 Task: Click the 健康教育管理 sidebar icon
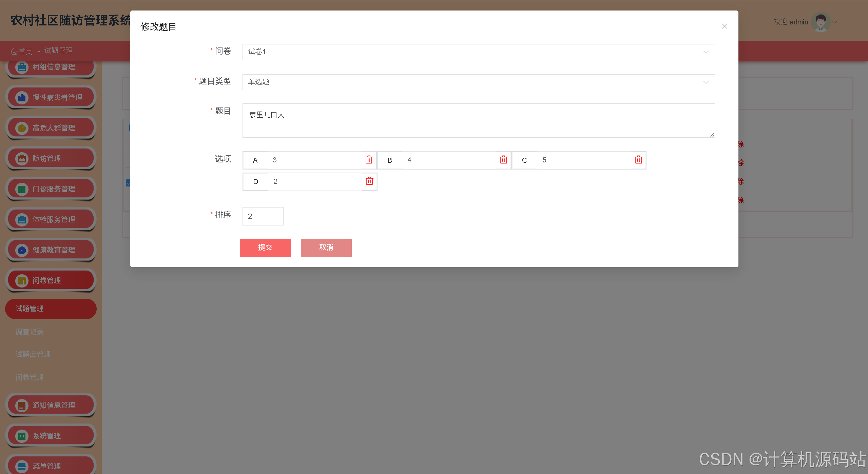[22, 250]
